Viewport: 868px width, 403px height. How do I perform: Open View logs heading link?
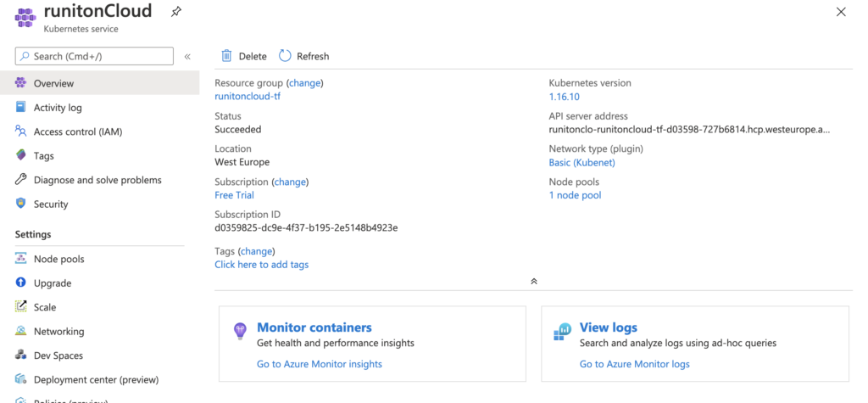click(x=609, y=327)
